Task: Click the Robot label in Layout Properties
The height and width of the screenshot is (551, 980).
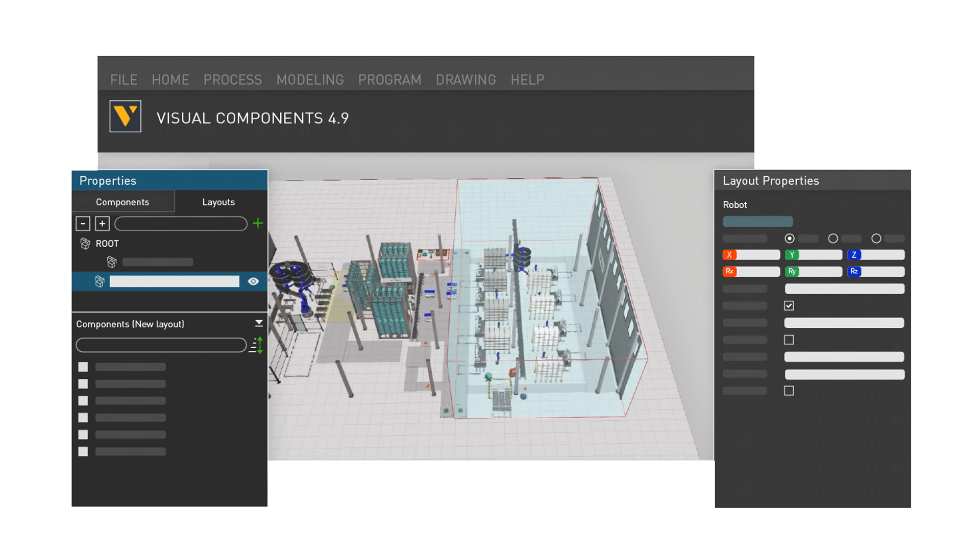Action: pyautogui.click(x=734, y=205)
